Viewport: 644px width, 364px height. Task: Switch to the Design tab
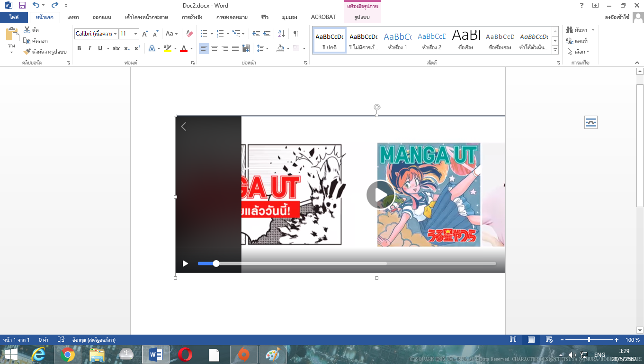tap(102, 17)
